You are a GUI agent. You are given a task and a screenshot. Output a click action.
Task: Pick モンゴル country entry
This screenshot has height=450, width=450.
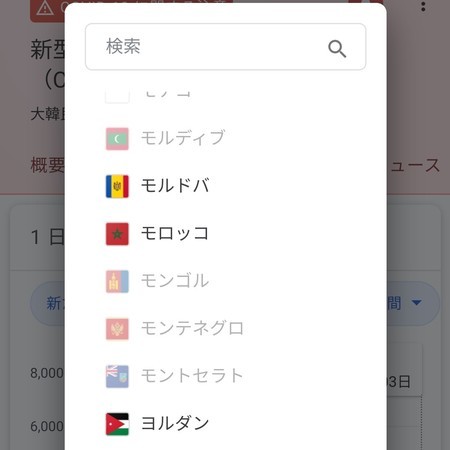coord(226,281)
